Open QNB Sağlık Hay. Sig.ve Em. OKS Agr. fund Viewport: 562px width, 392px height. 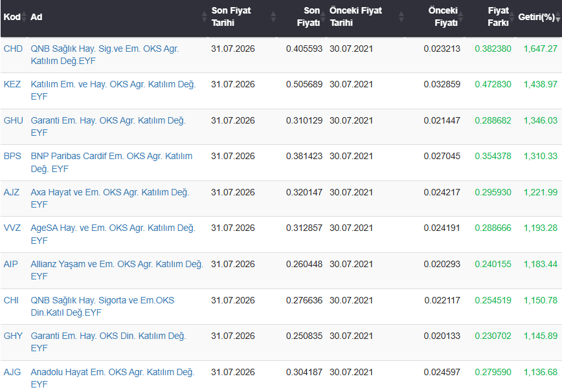(105, 55)
